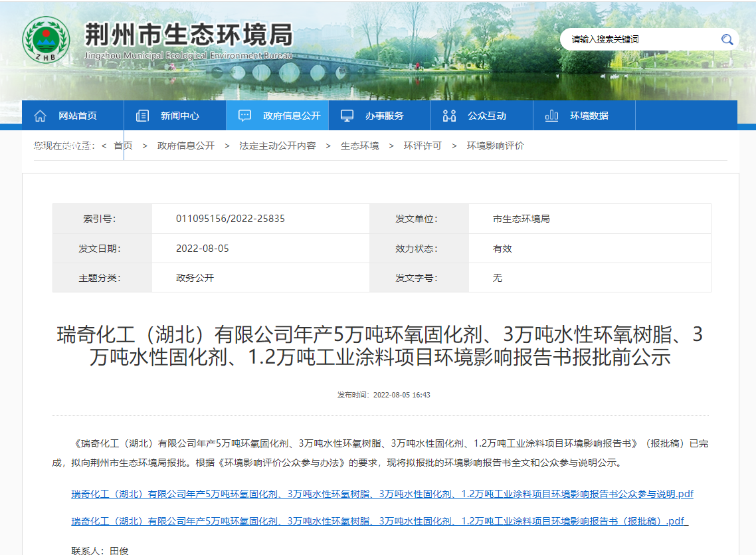Screen dimensions: 756x555
Task: Go to the 新闻中心 menu tab
Action: coord(179,116)
